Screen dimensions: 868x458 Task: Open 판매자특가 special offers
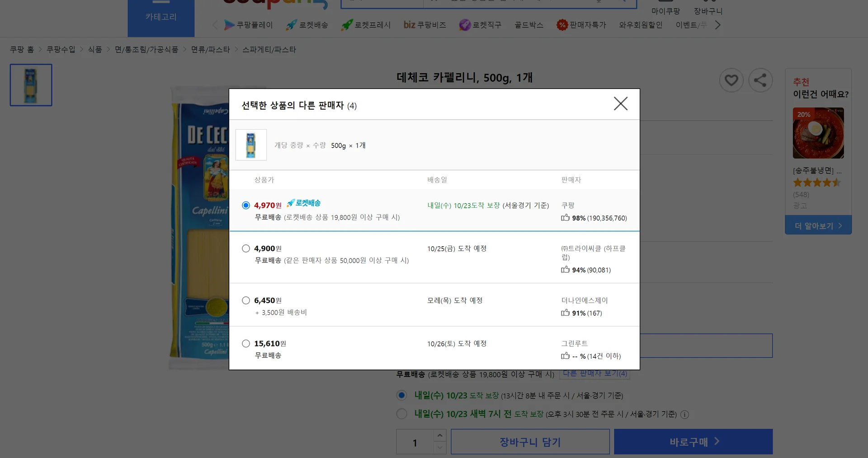point(582,25)
